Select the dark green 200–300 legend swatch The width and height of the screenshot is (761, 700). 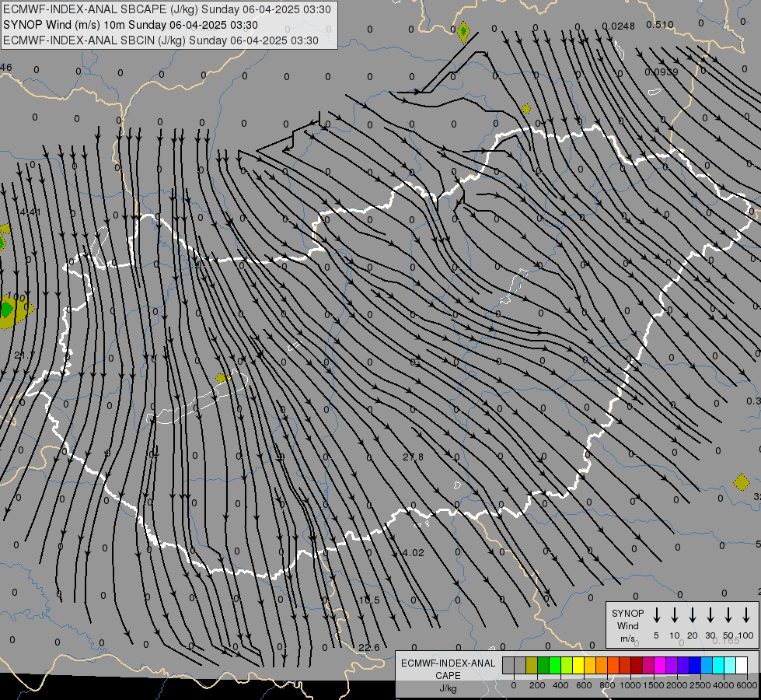point(543,665)
